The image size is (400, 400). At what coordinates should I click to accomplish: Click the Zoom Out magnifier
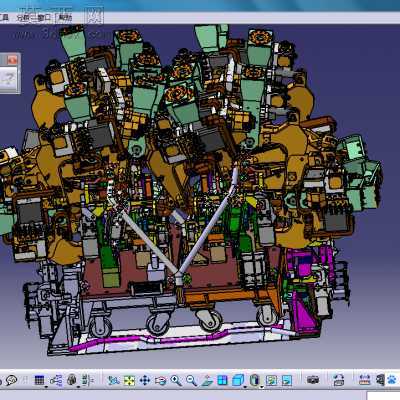pos(191,380)
